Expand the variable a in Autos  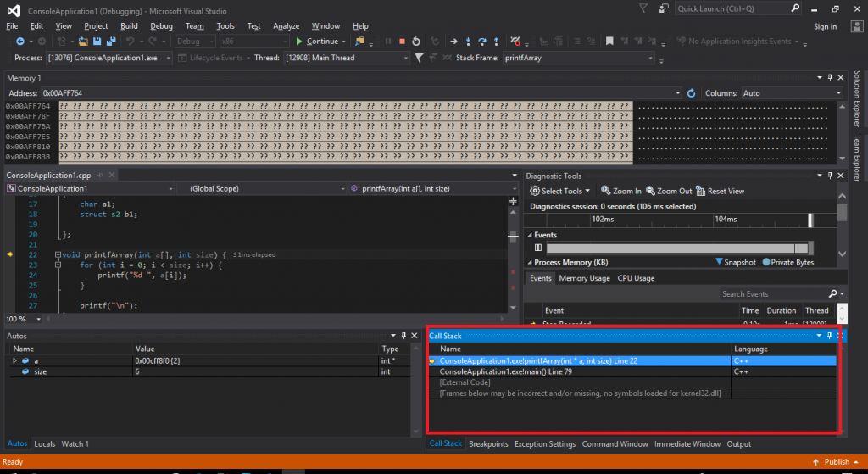[14, 360]
